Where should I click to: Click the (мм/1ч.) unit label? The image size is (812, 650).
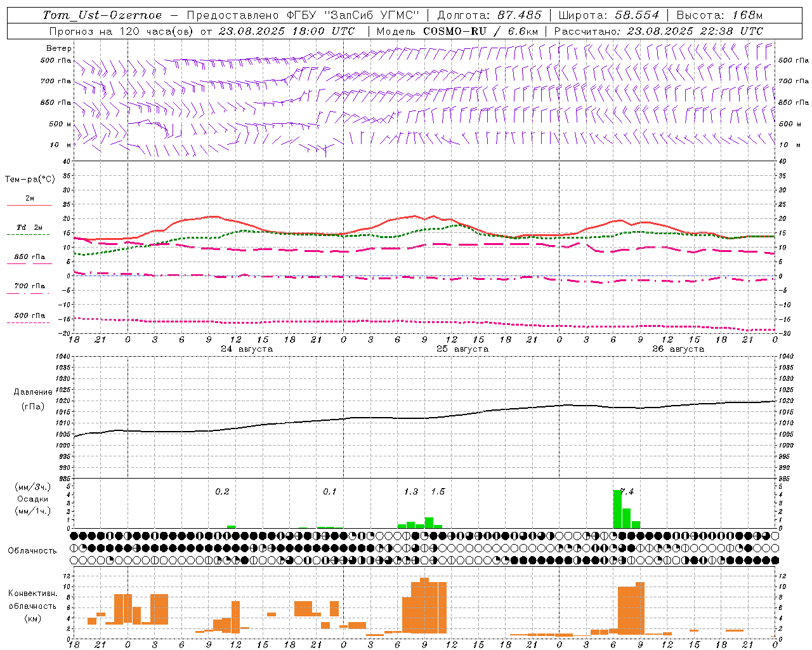tap(33, 511)
